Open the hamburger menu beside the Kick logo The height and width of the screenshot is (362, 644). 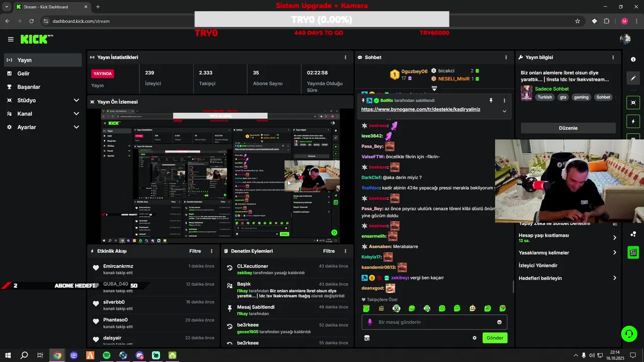[x=10, y=39]
